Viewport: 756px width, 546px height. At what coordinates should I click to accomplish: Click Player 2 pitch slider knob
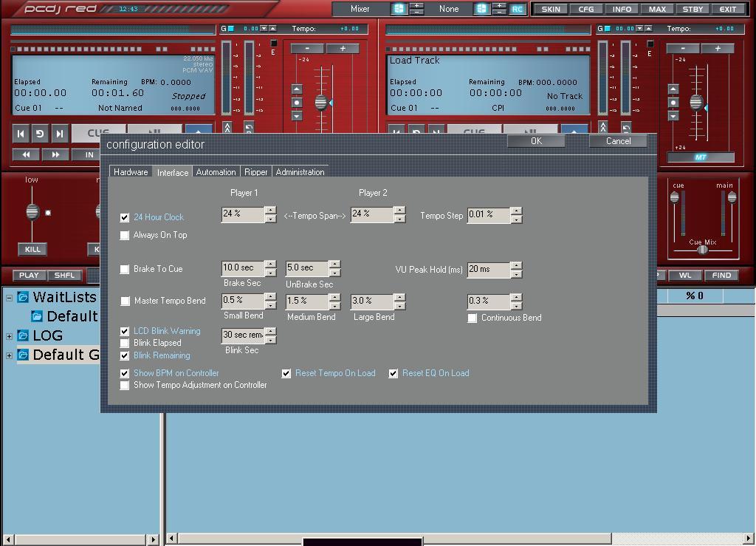[x=696, y=102]
